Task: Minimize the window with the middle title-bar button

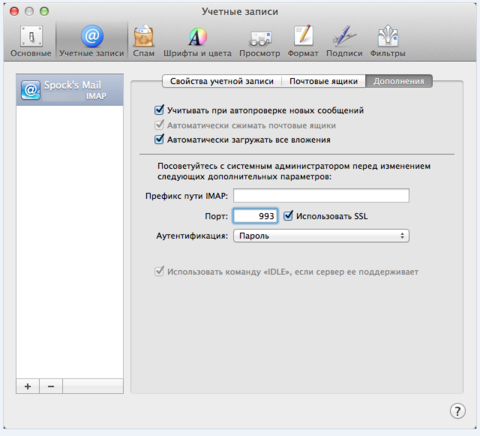Action: pyautogui.click(x=29, y=11)
